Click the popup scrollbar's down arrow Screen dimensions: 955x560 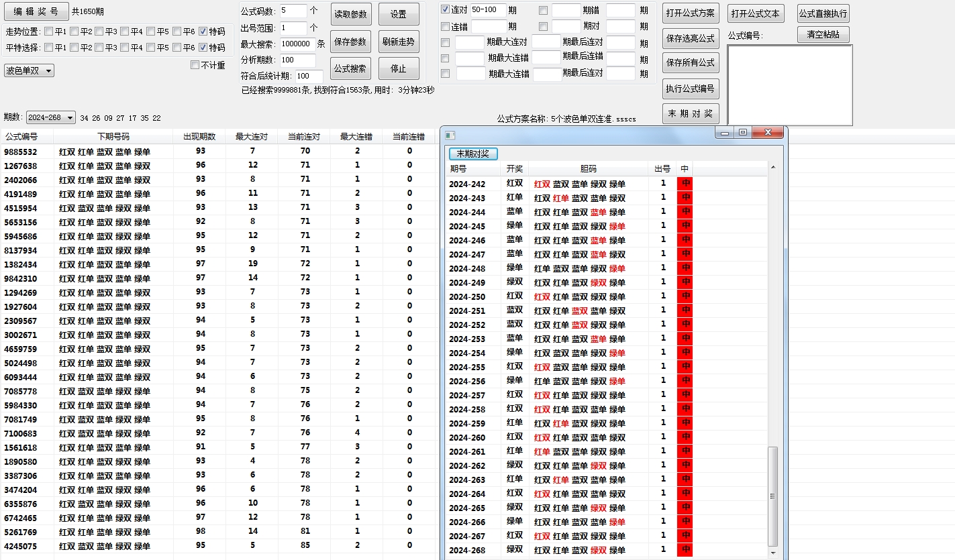[x=772, y=552]
